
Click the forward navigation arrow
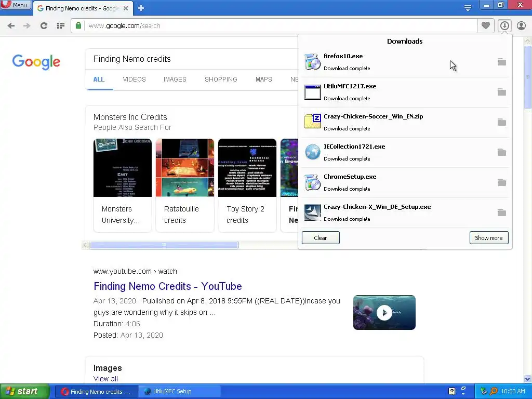pyautogui.click(x=27, y=26)
